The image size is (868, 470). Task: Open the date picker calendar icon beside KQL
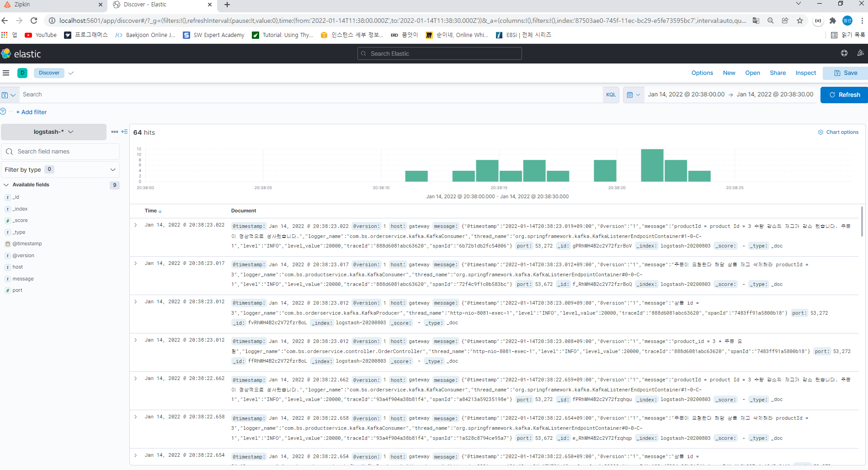[630, 95]
